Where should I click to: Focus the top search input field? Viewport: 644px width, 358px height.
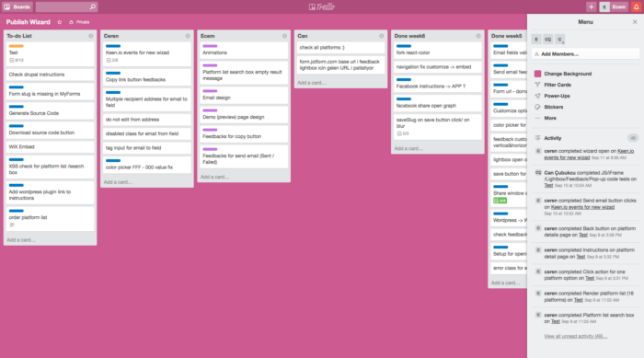click(66, 6)
